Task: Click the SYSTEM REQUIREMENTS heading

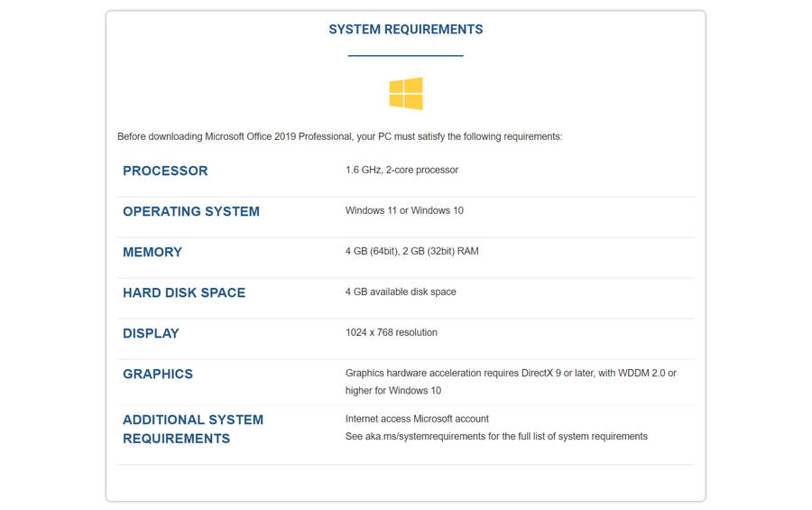Action: (405, 30)
